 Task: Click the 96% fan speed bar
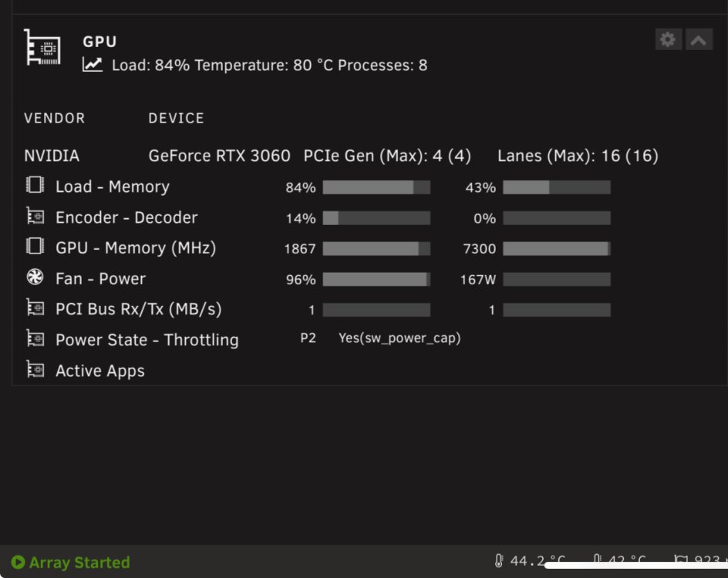[376, 279]
